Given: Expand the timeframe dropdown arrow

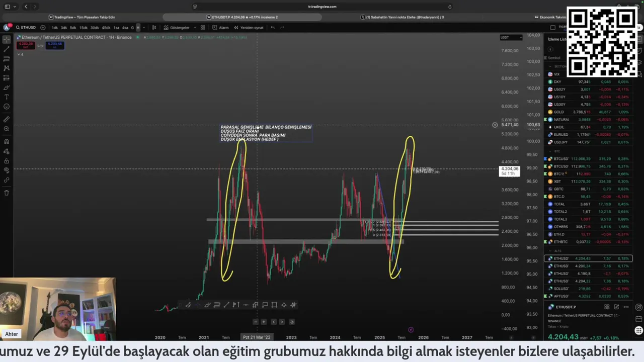Looking at the screenshot, I should click(143, 28).
